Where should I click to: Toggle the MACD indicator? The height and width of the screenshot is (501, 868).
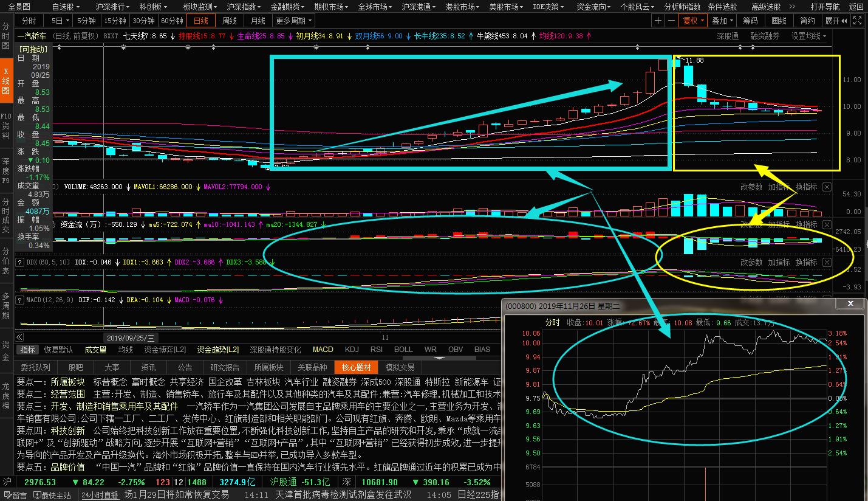pos(323,350)
